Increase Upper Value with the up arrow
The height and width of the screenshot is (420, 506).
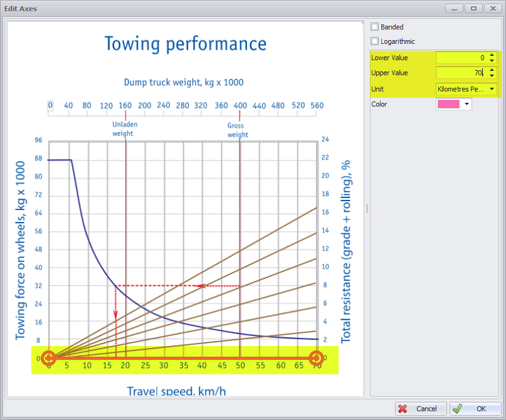coord(492,70)
